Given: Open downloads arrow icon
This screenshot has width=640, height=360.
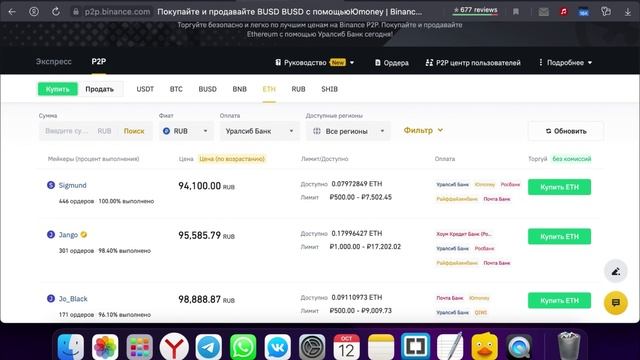Looking at the screenshot, I should tap(628, 12).
